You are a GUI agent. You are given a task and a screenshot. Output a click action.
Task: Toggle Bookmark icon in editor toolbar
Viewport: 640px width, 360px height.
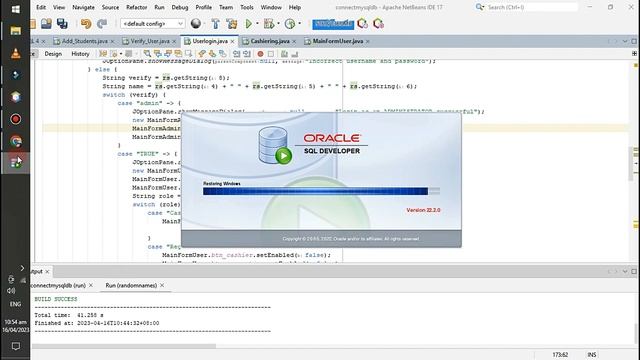[x=222, y=54]
